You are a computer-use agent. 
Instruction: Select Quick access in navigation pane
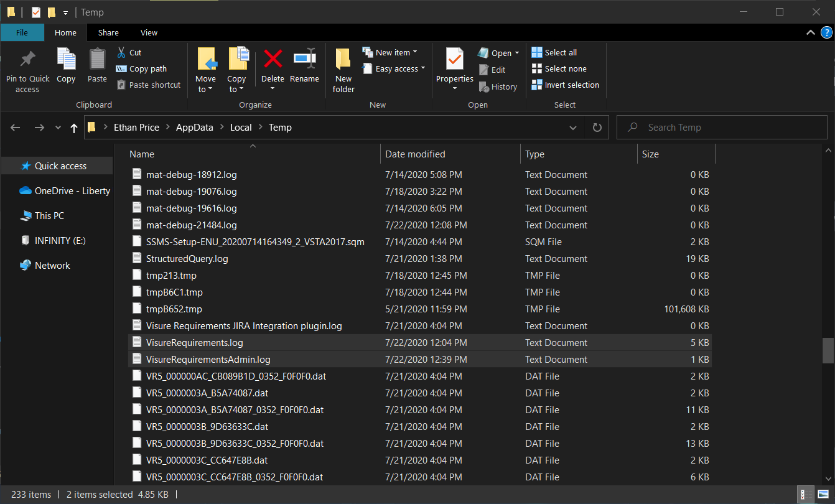pos(57,166)
